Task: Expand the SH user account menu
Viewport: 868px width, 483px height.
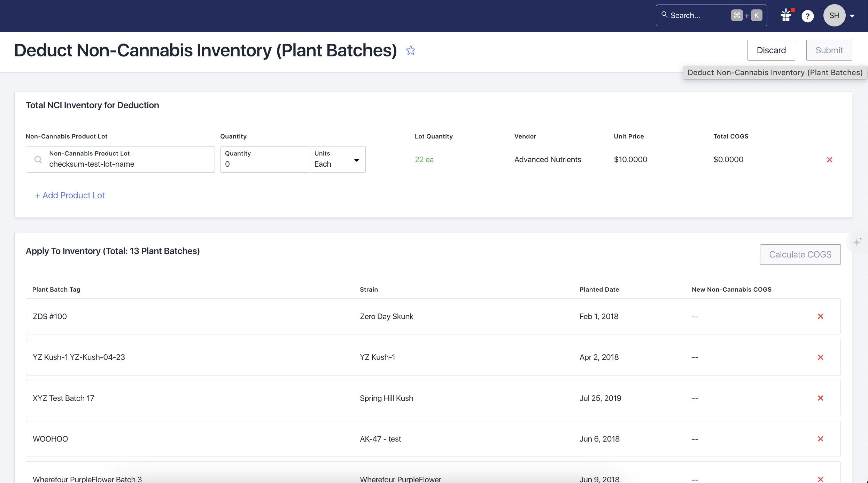Action: 852,16
